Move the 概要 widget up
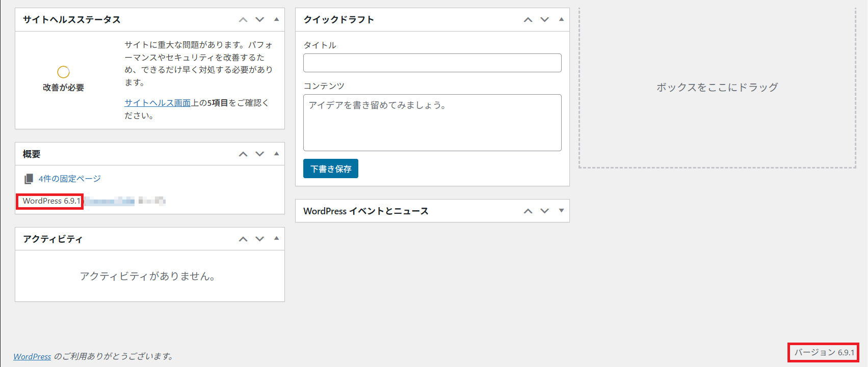 click(243, 154)
